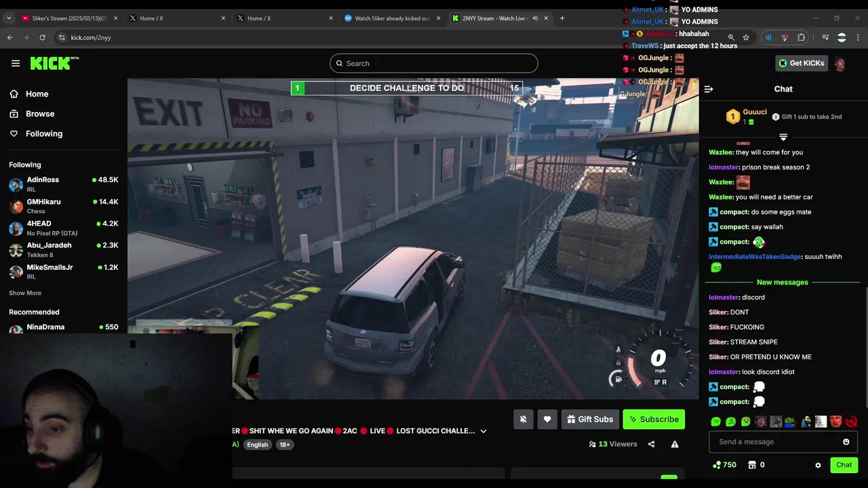Open the hamburger menu beside the Kick logo
868x488 pixels.
tap(16, 63)
